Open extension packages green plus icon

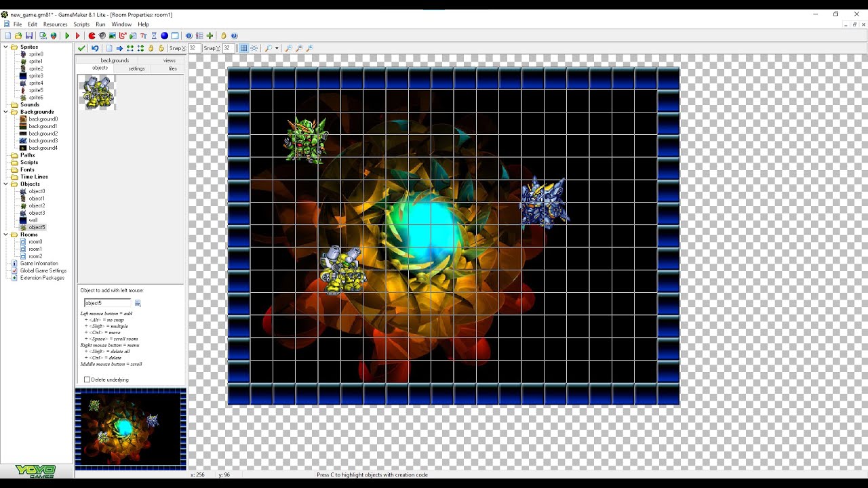[210, 36]
